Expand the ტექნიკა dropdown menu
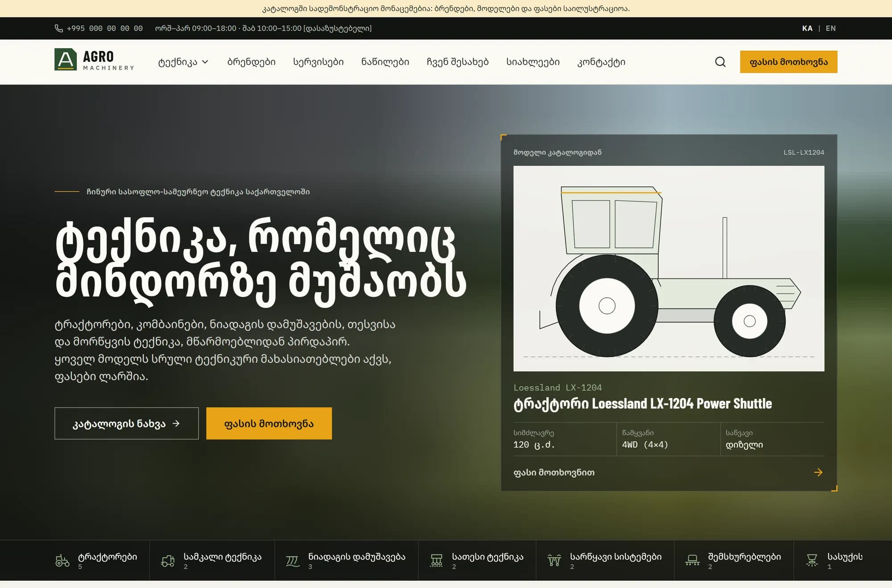Image resolution: width=892 pixels, height=588 pixels. point(183,62)
